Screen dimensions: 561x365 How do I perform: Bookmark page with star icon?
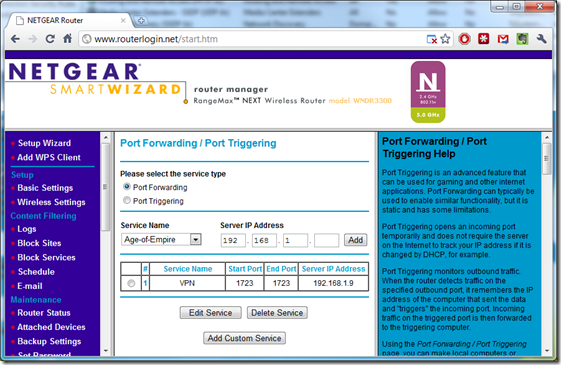pos(445,39)
